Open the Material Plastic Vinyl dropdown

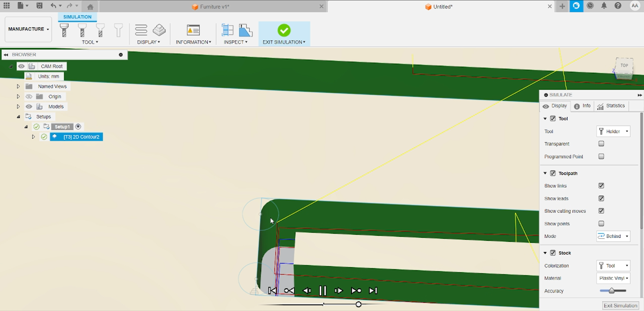click(x=613, y=278)
